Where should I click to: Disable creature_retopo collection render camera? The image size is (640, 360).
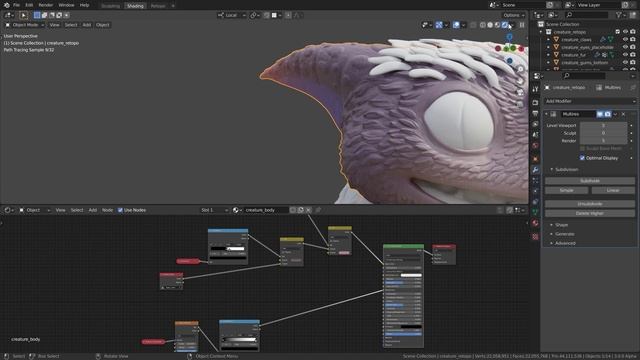[x=633, y=32]
